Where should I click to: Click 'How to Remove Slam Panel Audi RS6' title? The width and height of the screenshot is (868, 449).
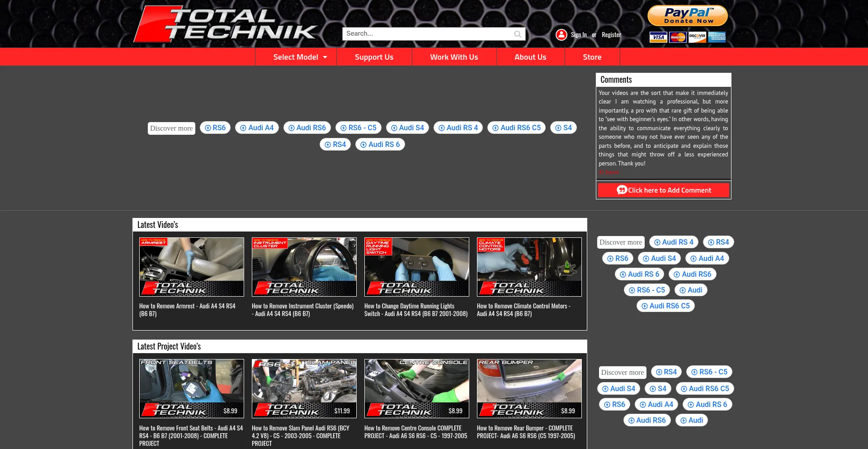(x=301, y=436)
